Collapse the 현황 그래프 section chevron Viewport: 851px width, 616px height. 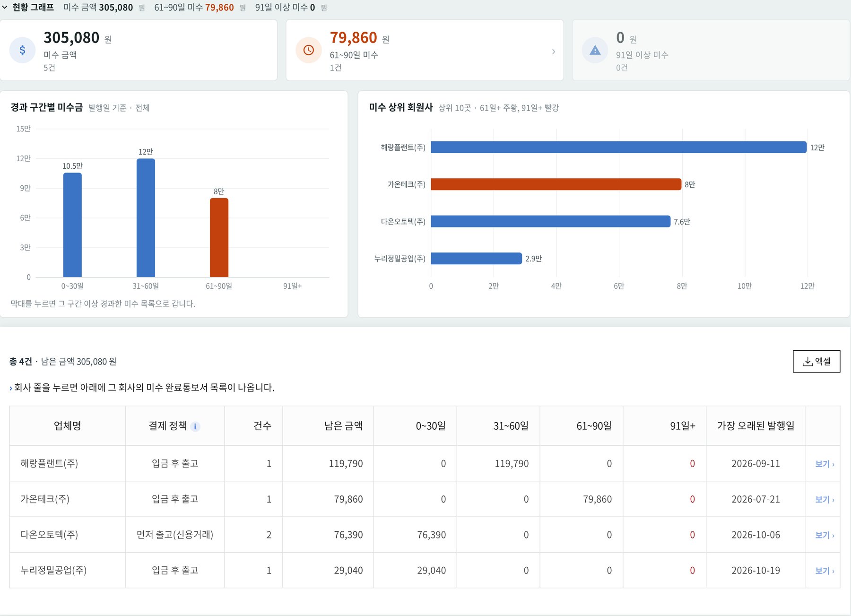pyautogui.click(x=5, y=8)
